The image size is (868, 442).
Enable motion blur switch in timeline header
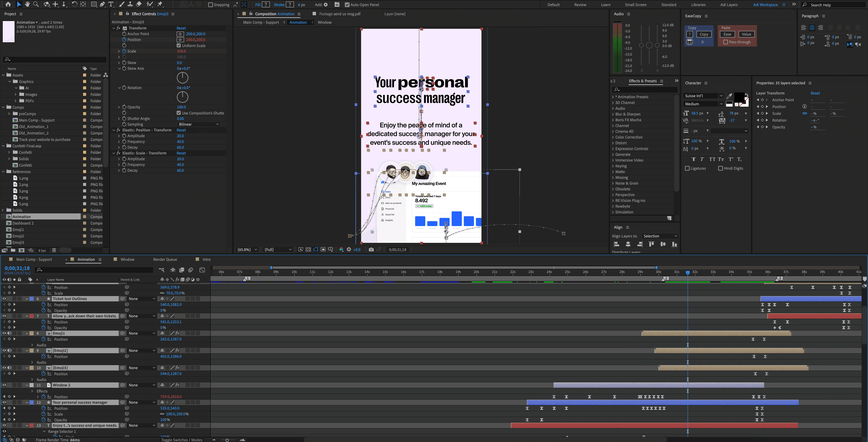click(191, 270)
